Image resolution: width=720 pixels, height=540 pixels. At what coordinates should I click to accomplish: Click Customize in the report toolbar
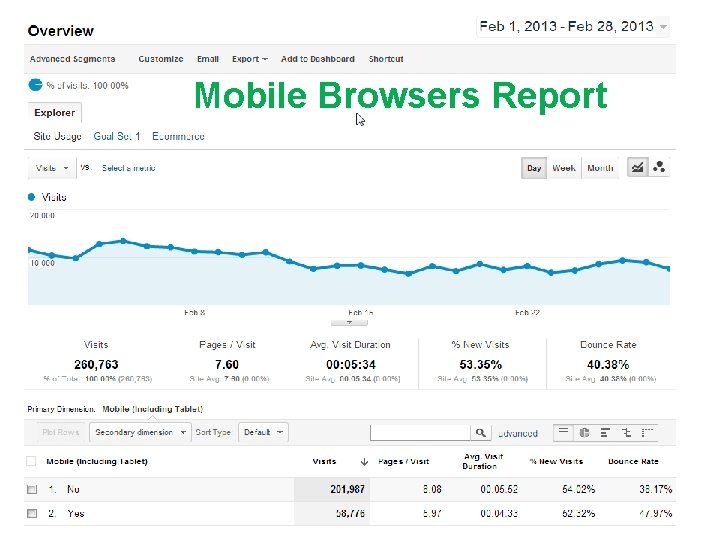point(161,59)
